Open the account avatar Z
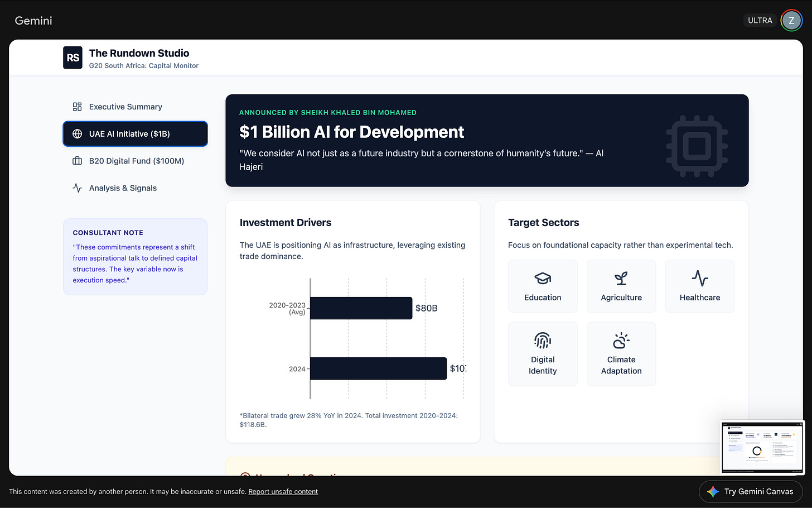The width and height of the screenshot is (812, 508). (x=791, y=21)
